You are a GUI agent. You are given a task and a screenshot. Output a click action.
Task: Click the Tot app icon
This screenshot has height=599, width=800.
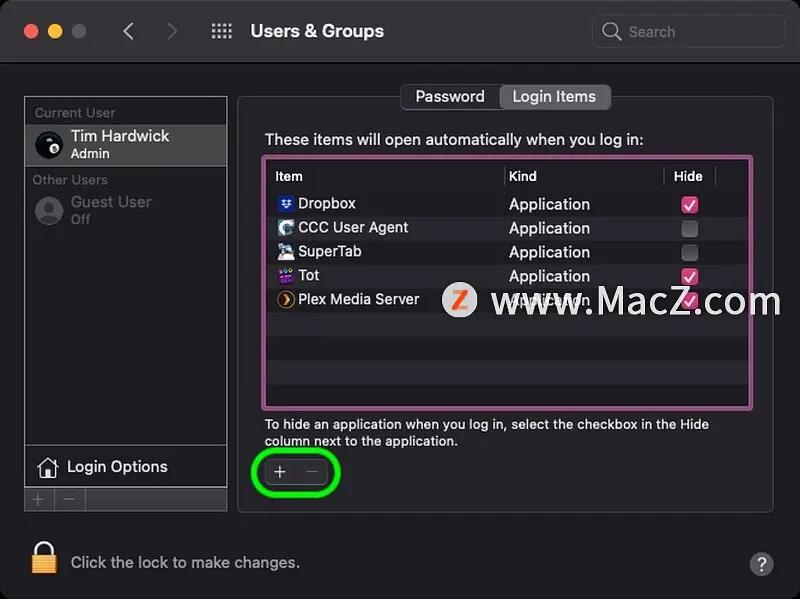tap(286, 276)
